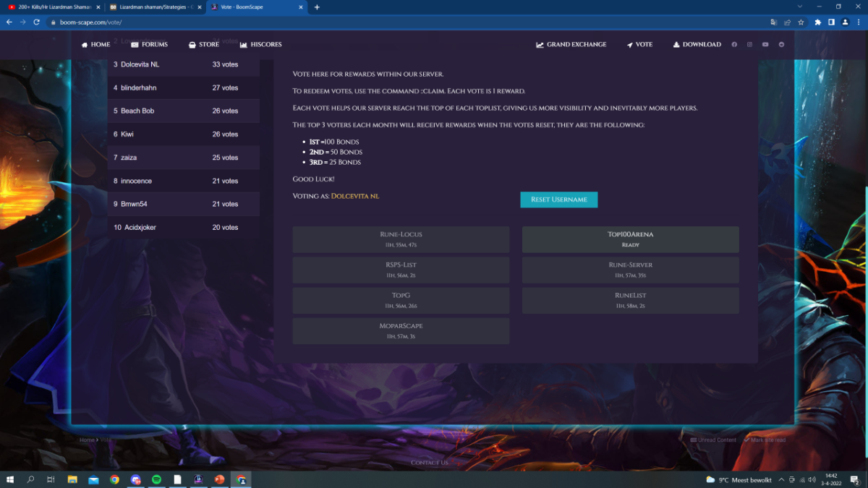
Task: Open Task View on the taskbar
Action: tap(51, 479)
